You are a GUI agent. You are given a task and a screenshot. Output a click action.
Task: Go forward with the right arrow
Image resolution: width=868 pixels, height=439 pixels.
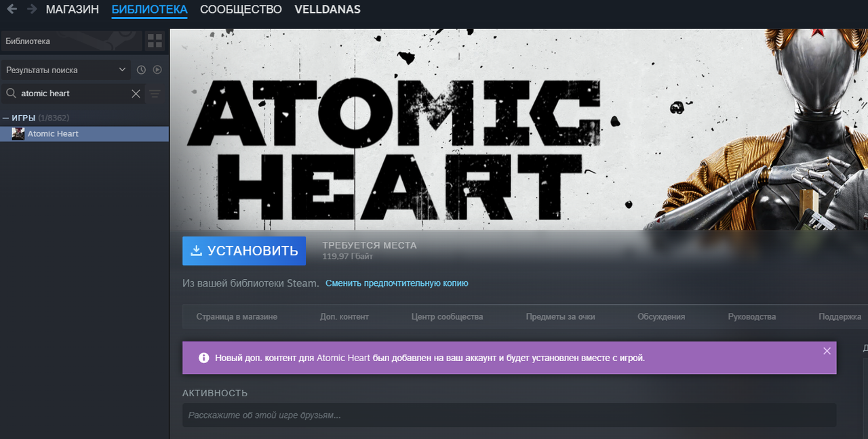32,9
